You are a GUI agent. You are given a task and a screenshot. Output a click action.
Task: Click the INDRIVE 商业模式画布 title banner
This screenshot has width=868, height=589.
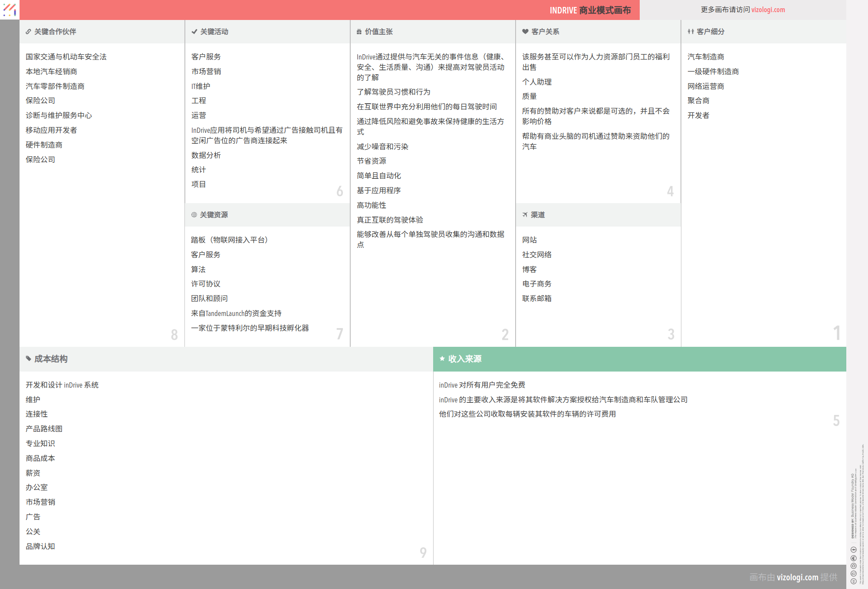[x=590, y=10]
